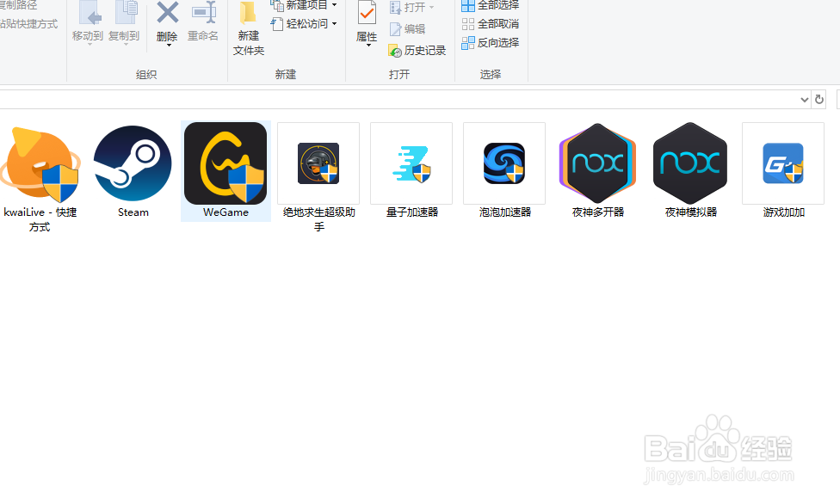This screenshot has height=504, width=840.
Task: Click 全部取消 select none
Action: pyautogui.click(x=491, y=24)
